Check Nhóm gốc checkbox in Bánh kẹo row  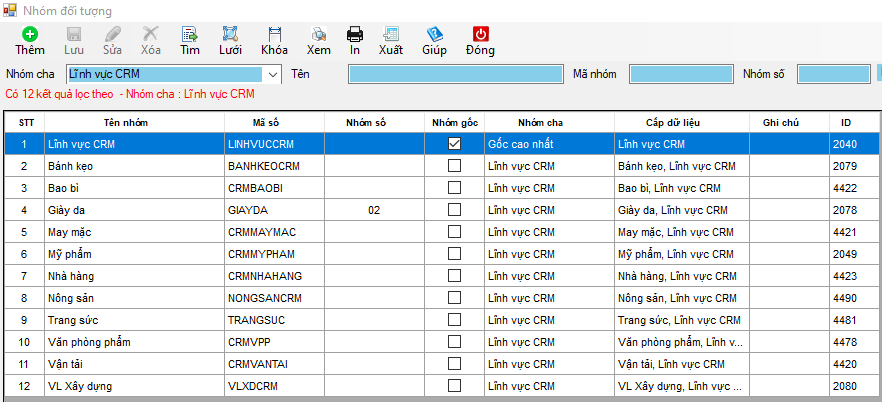pos(455,166)
